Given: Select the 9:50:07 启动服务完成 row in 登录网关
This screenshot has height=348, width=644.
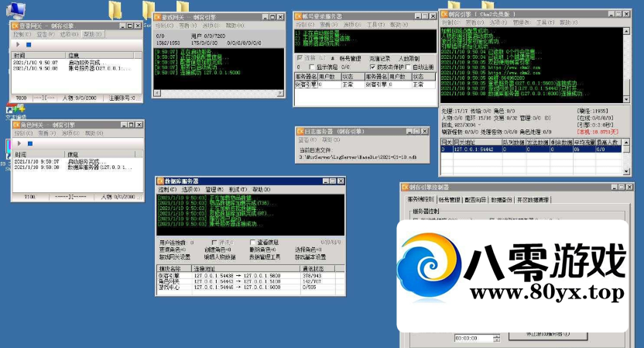Looking at the screenshot, I should [x=77, y=63].
